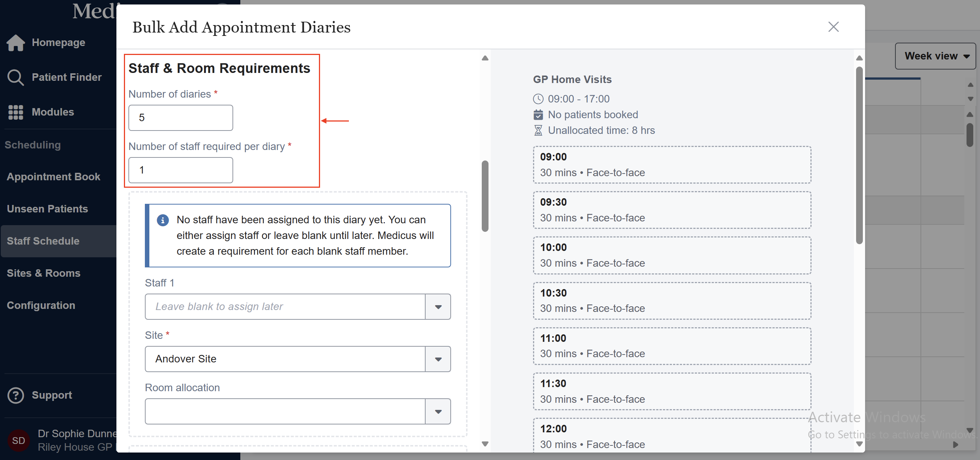Expand the Staff 1 dropdown arrow
The height and width of the screenshot is (460, 980).
coord(438,307)
